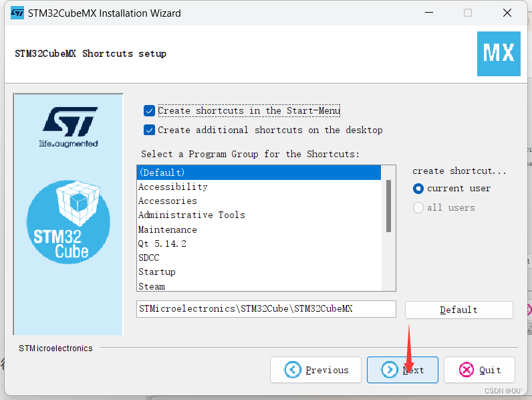The height and width of the screenshot is (400, 532).
Task: Click the Quit button
Action: pyautogui.click(x=479, y=370)
